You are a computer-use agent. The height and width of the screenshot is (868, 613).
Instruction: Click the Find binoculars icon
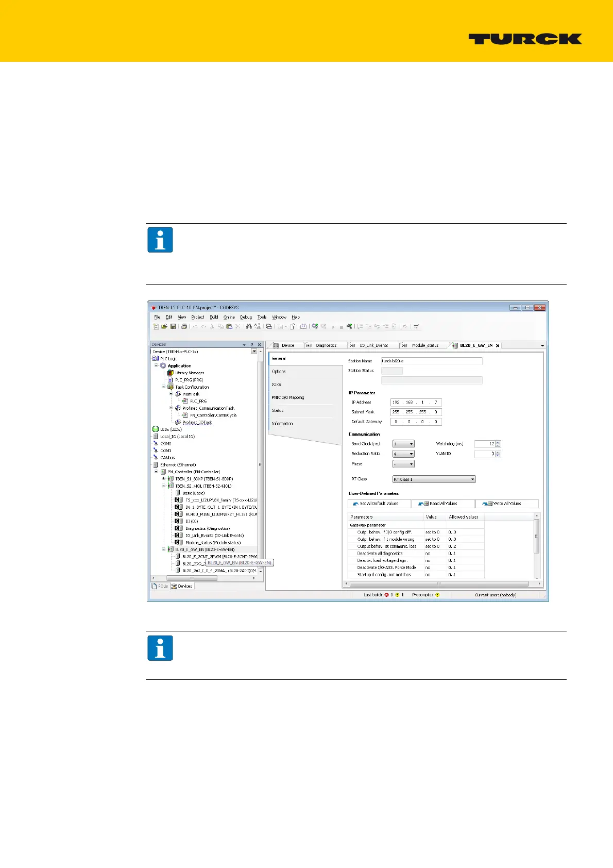tap(249, 326)
